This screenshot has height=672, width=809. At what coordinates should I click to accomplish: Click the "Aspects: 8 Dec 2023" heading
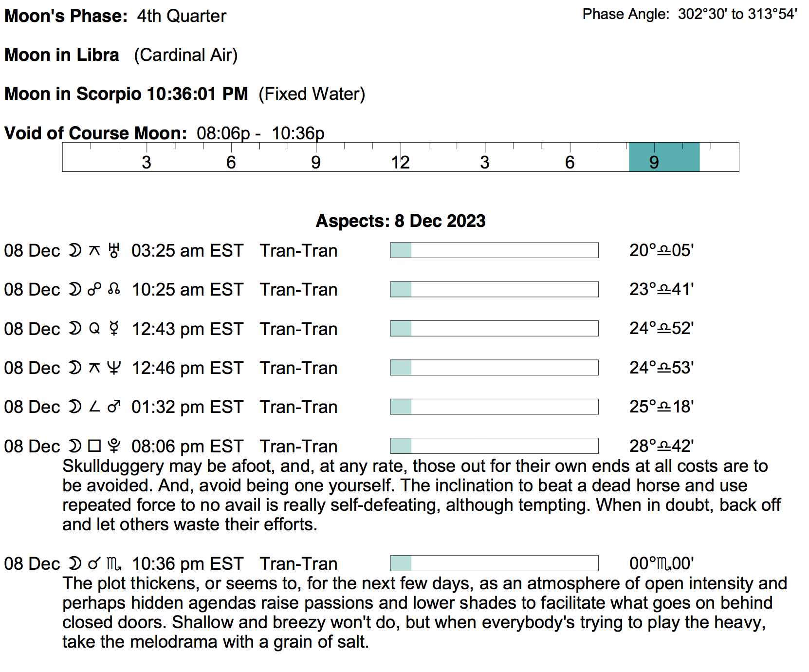400,221
